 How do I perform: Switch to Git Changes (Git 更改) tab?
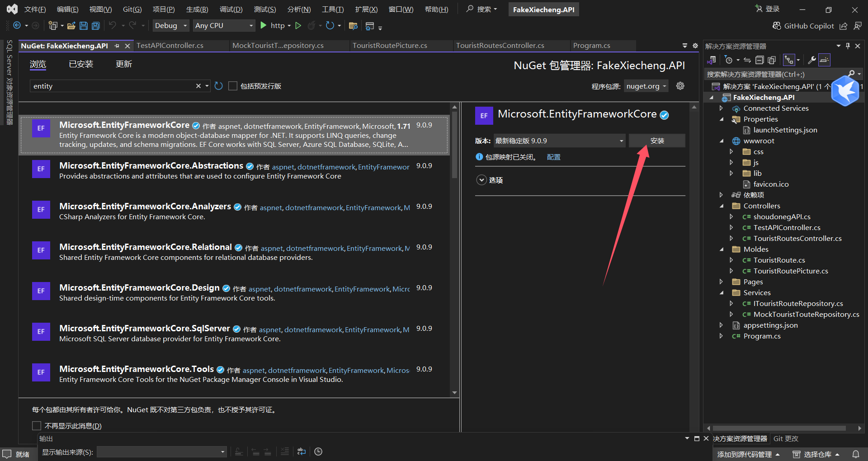point(786,439)
